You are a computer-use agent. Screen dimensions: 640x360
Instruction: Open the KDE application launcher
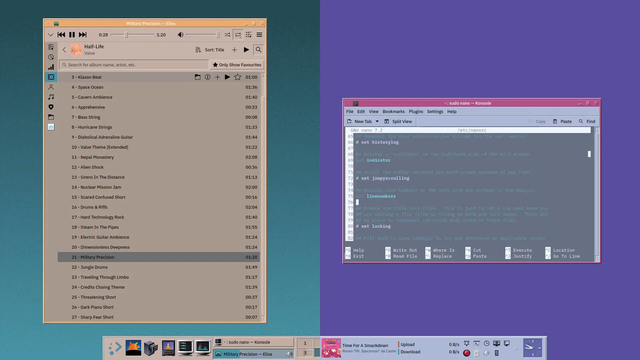pos(115,348)
